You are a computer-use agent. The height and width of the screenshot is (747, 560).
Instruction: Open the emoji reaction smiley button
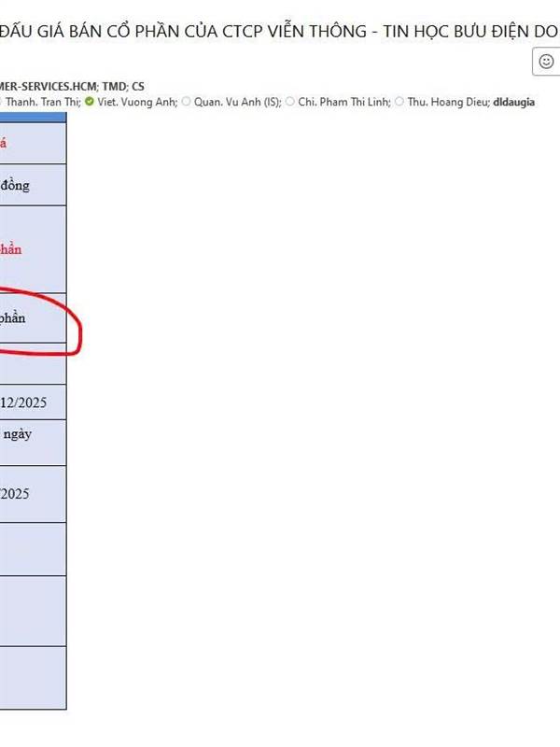[x=546, y=62]
